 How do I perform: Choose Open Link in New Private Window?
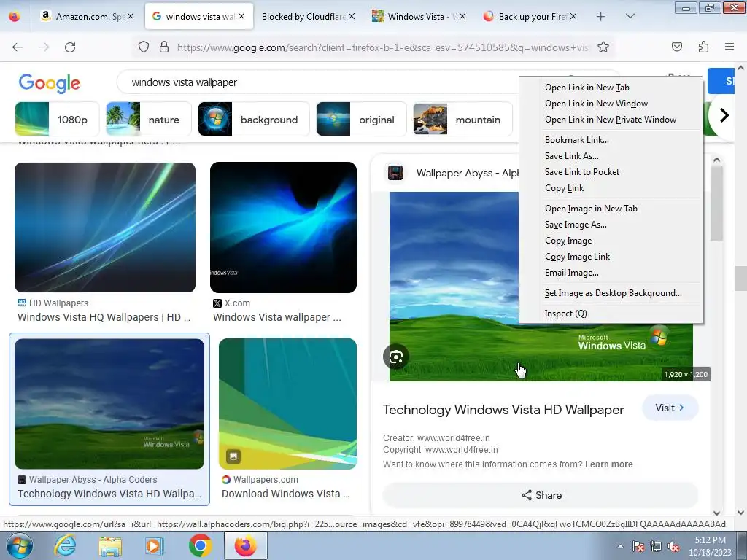(611, 120)
